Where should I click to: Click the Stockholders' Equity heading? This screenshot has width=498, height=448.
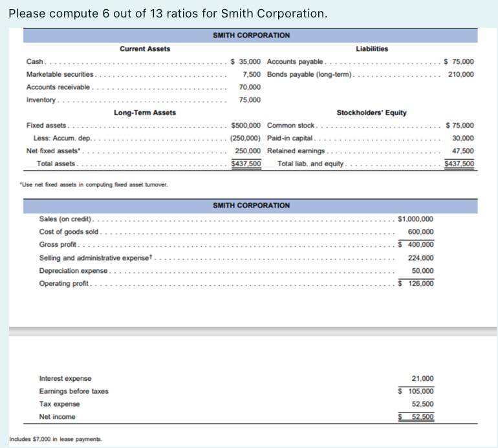point(372,112)
